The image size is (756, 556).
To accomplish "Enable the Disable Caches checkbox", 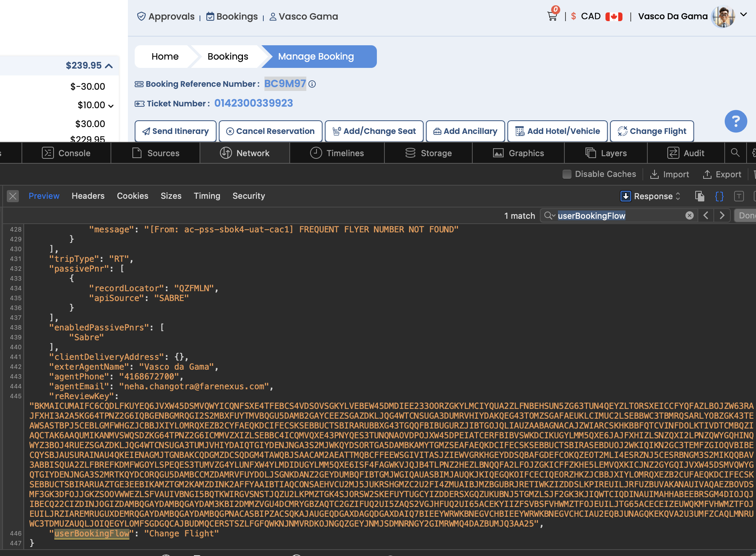I will pos(567,174).
